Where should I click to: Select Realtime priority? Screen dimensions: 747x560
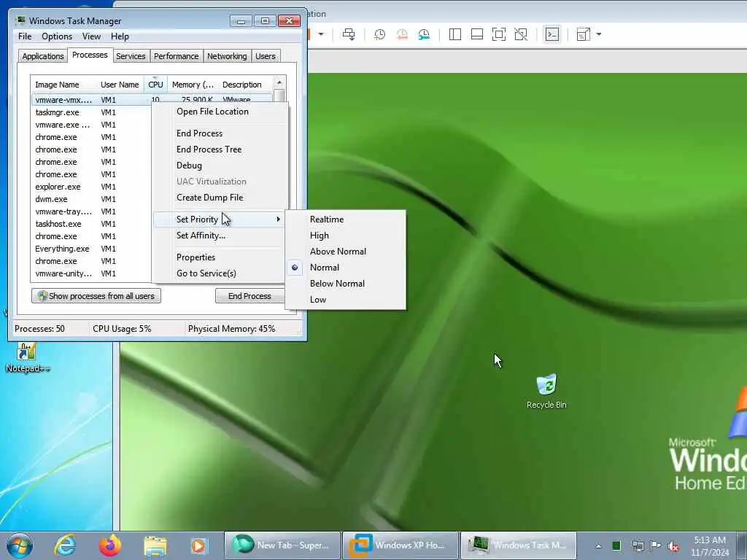346,219
